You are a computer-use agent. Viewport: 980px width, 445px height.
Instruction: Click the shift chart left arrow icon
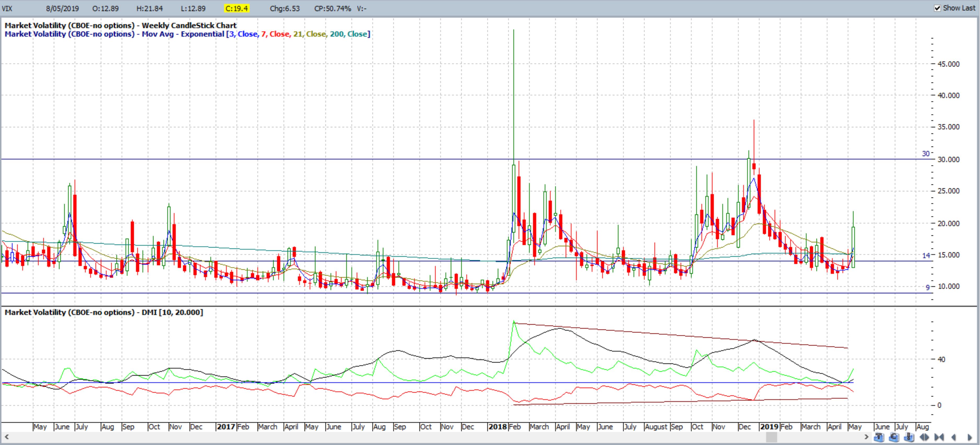coord(954,437)
